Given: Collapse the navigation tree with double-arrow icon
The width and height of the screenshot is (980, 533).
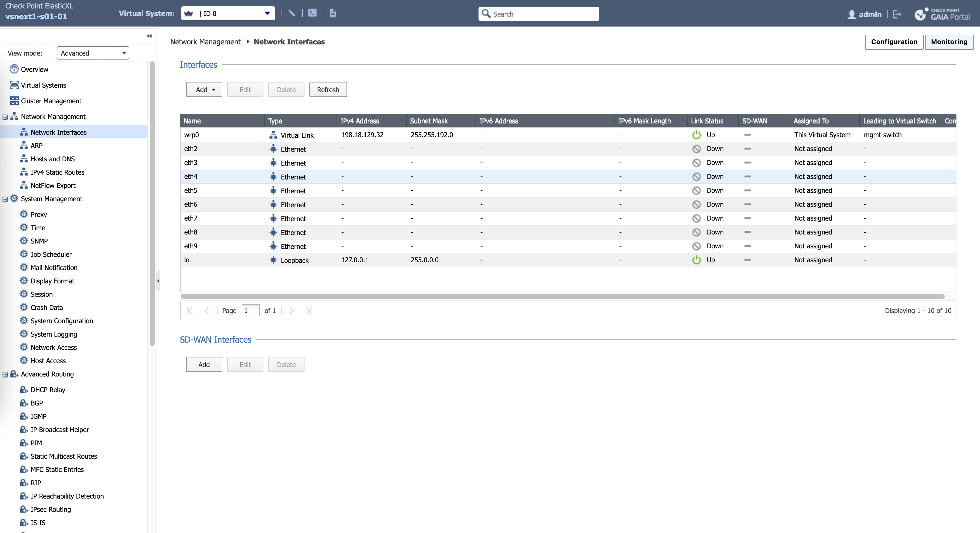Looking at the screenshot, I should pos(149,36).
